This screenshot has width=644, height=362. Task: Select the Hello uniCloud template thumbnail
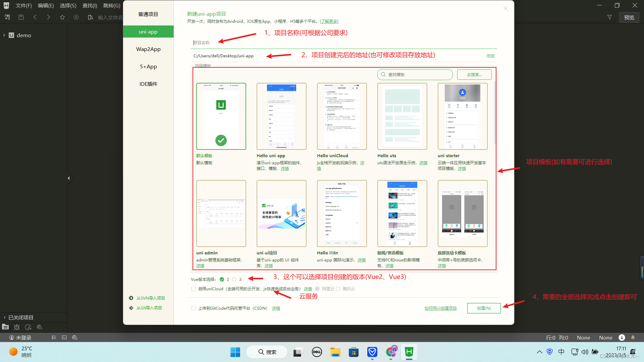(342, 116)
